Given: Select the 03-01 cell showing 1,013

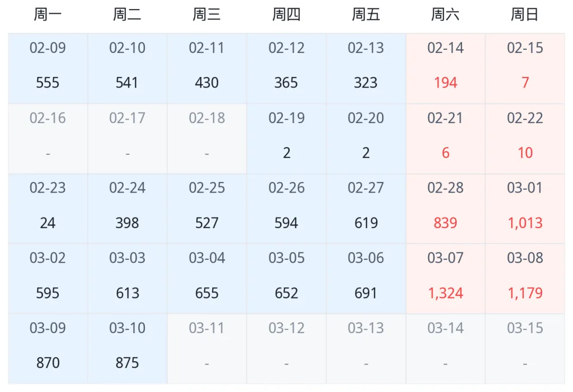Looking at the screenshot, I should click(525, 208).
